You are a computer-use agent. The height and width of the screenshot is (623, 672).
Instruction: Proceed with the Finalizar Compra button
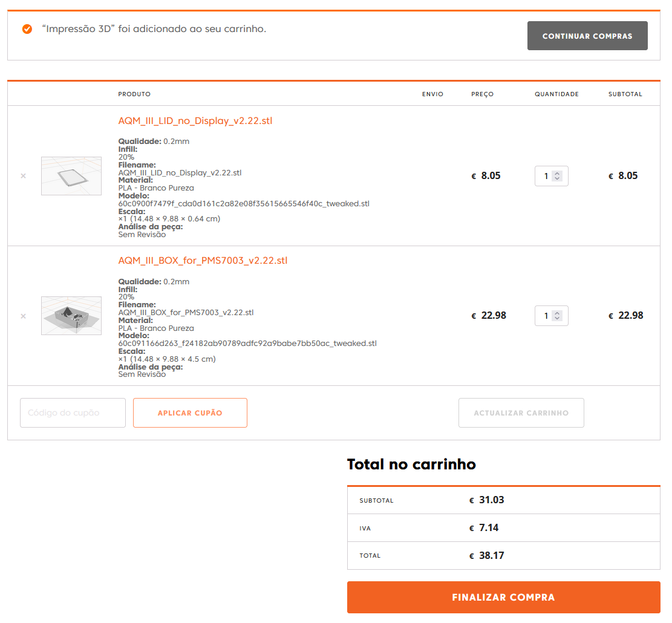(503, 598)
